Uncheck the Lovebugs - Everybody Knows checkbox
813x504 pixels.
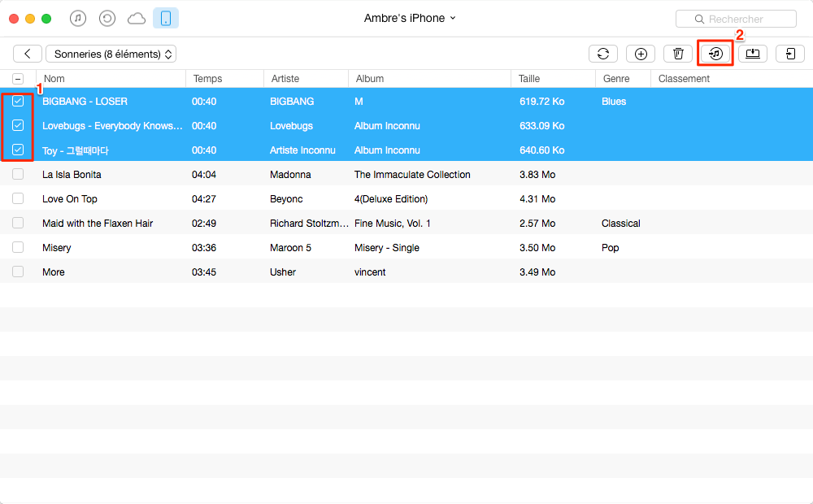(x=18, y=125)
